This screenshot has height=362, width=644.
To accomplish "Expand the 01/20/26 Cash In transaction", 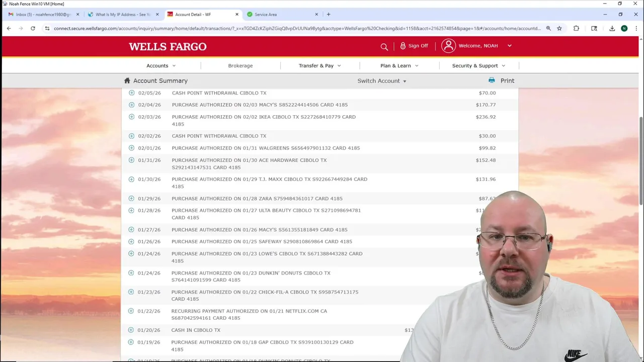I will 131,330.
